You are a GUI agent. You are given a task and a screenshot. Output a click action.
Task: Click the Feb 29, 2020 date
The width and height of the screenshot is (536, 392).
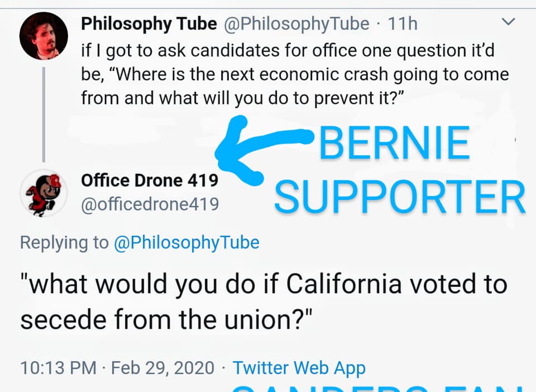pos(162,368)
